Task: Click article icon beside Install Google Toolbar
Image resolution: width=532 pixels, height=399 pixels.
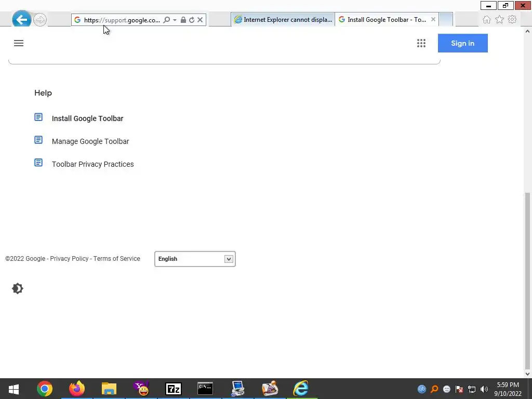Action: coord(38,117)
